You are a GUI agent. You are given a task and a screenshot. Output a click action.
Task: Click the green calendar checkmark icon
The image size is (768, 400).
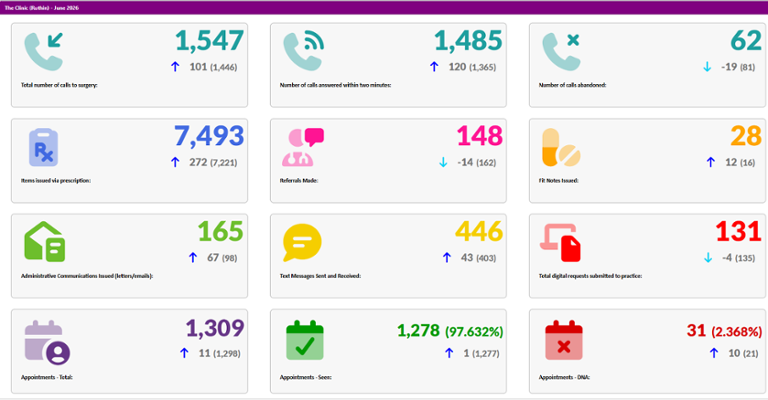pyautogui.click(x=305, y=341)
